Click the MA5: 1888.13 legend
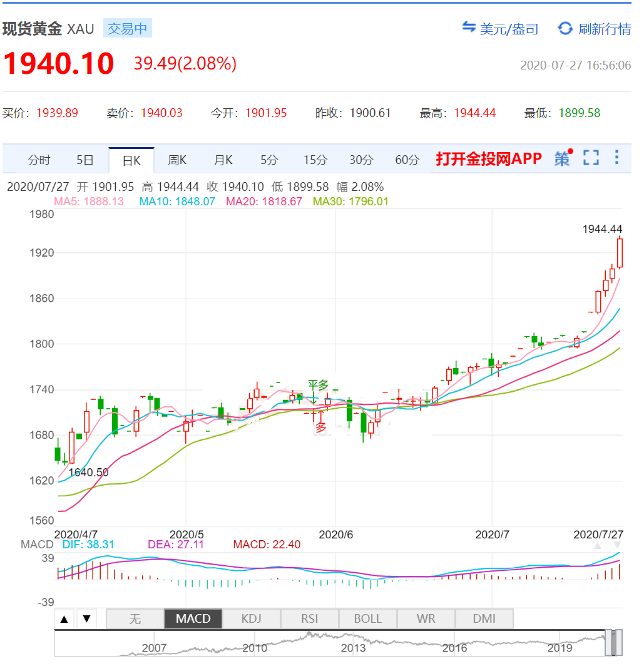This screenshot has height=666, width=644. (x=89, y=202)
